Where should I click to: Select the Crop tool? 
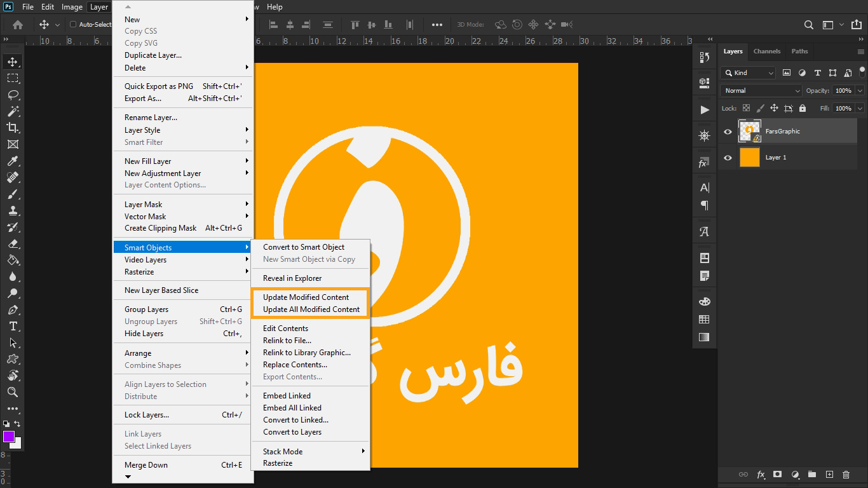(13, 128)
